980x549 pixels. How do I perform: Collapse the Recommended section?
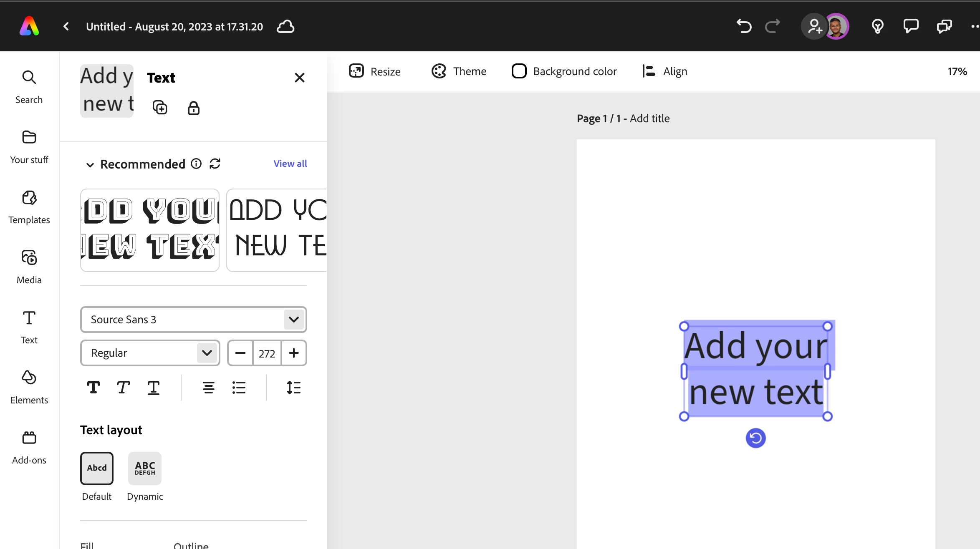[90, 164]
